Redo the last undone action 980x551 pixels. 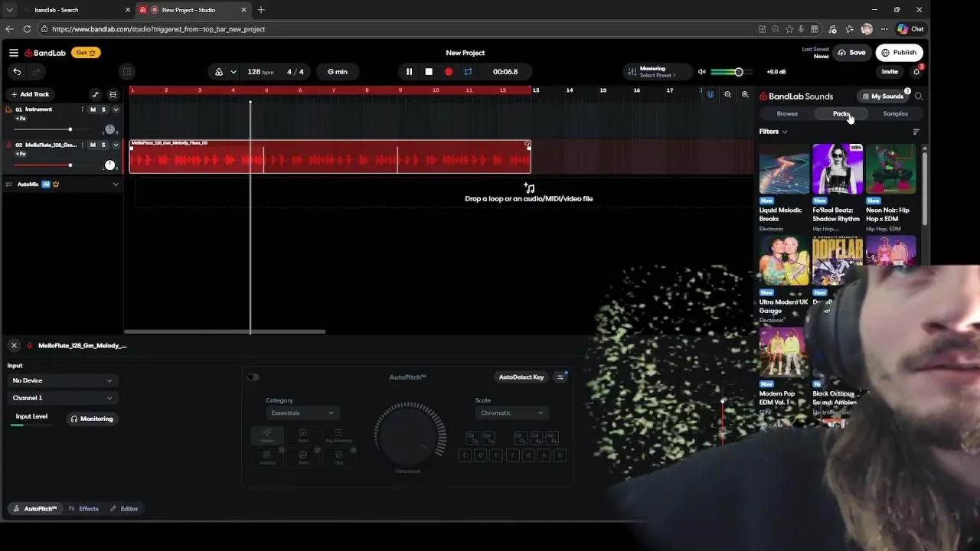coord(35,72)
